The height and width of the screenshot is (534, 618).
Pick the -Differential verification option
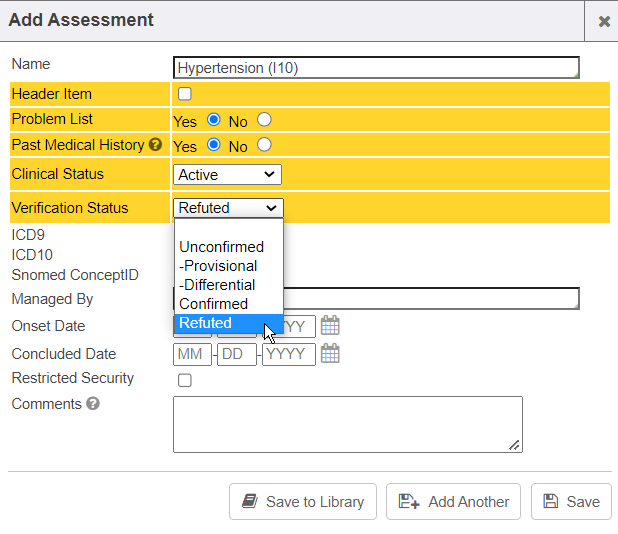[x=217, y=285]
